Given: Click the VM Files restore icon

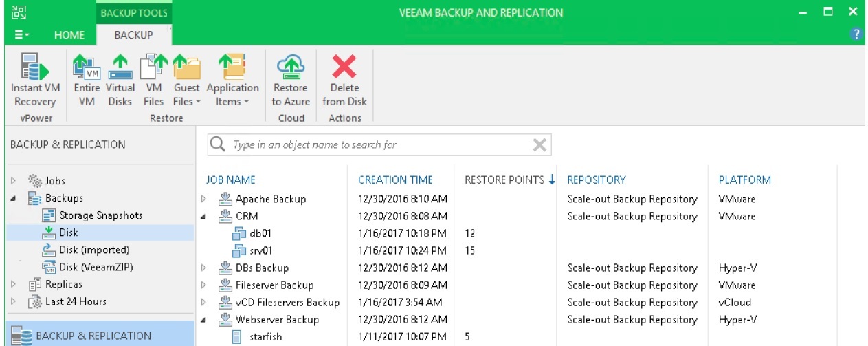Looking at the screenshot, I should point(153,67).
